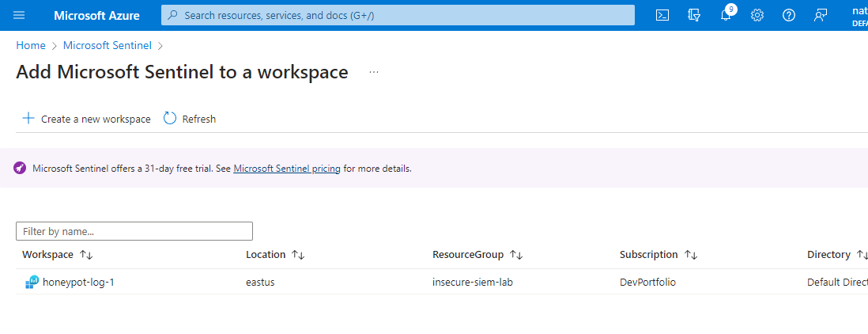868x334 pixels.
Task: Sort by Subscription column
Action: (690, 255)
